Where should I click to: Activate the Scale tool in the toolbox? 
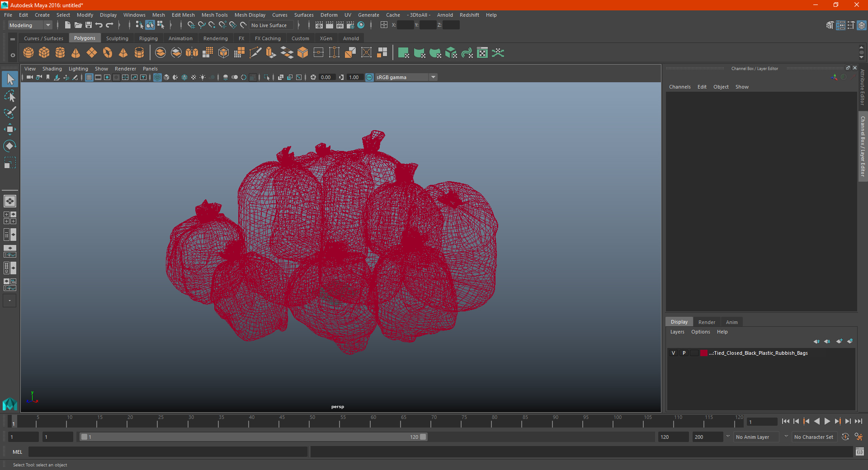(10, 163)
